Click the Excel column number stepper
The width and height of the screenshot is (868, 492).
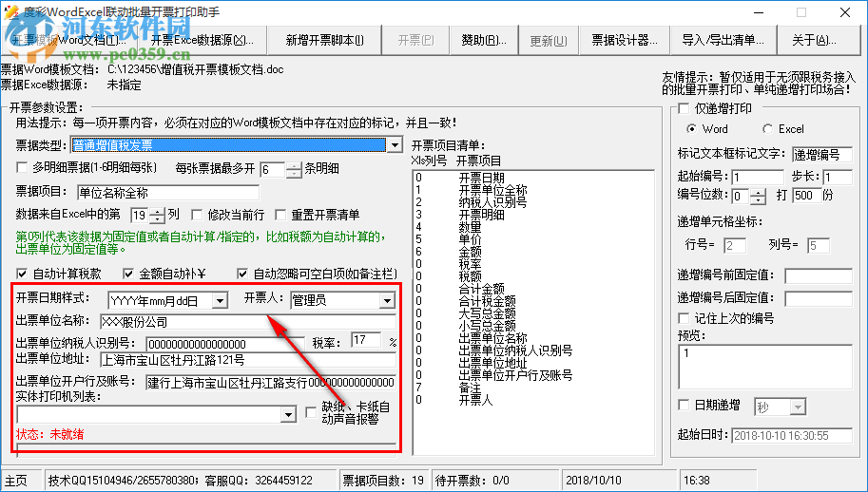[157, 215]
